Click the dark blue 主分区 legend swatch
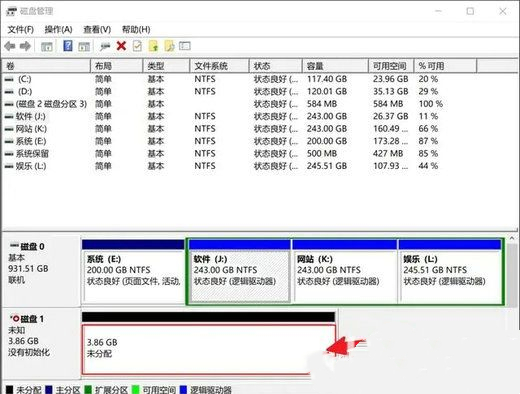 pos(49,390)
